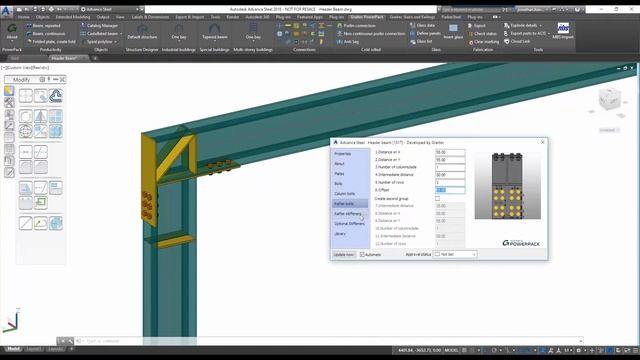640x360 pixels.
Task: Switch to Graitec Stairs and Railings tab
Action: (412, 17)
